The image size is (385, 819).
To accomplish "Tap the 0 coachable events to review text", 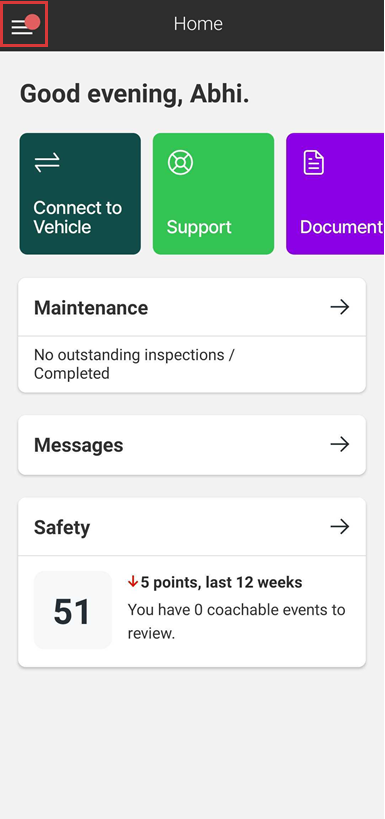I will click(236, 622).
